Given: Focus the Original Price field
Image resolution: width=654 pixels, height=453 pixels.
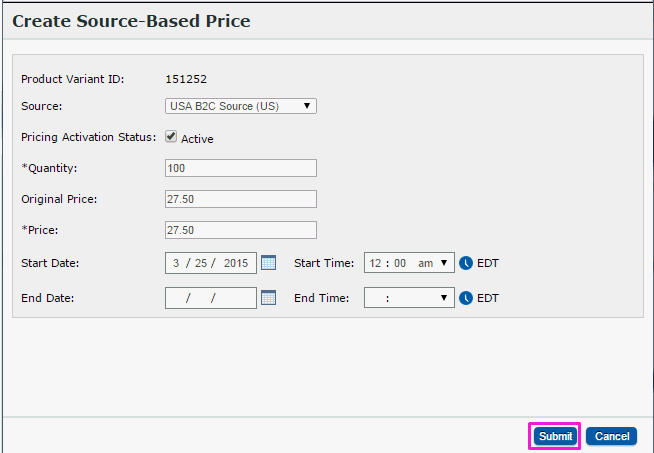Looking at the screenshot, I should tap(241, 199).
